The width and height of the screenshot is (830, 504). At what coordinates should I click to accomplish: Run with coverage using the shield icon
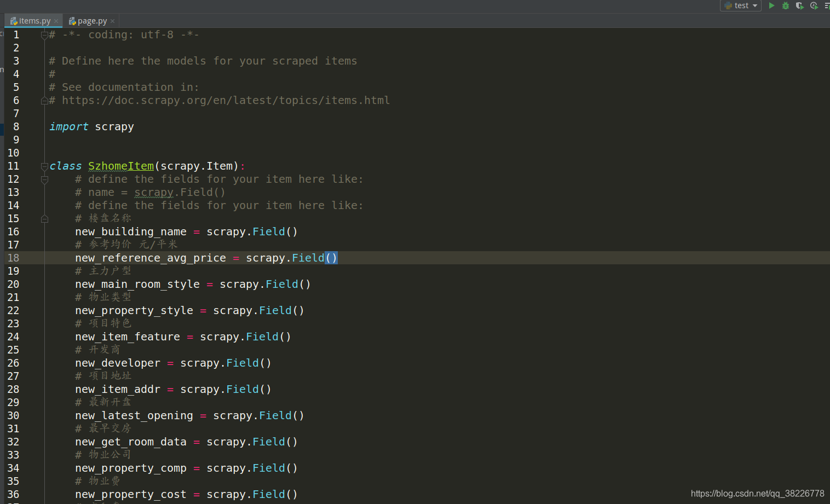pyautogui.click(x=800, y=5)
